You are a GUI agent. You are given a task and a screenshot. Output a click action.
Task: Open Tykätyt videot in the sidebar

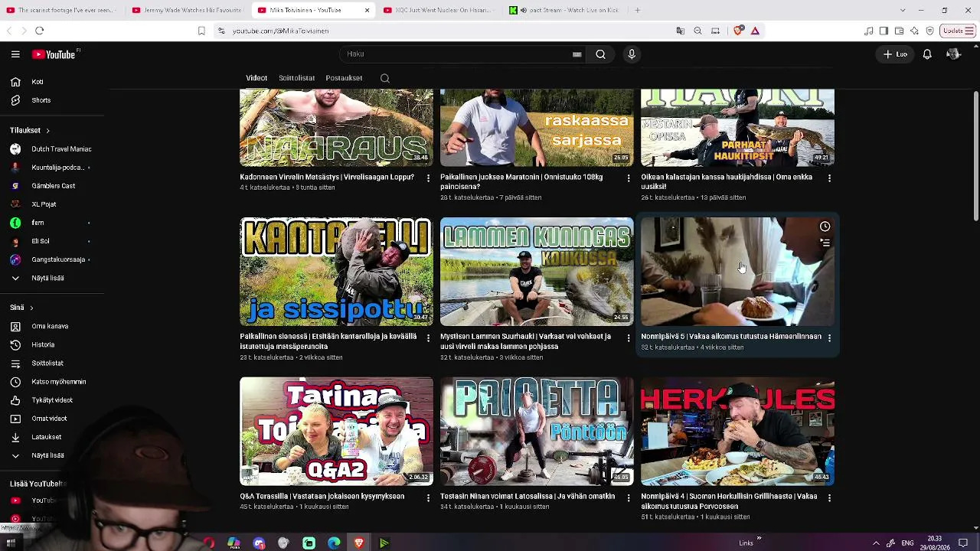(x=52, y=400)
